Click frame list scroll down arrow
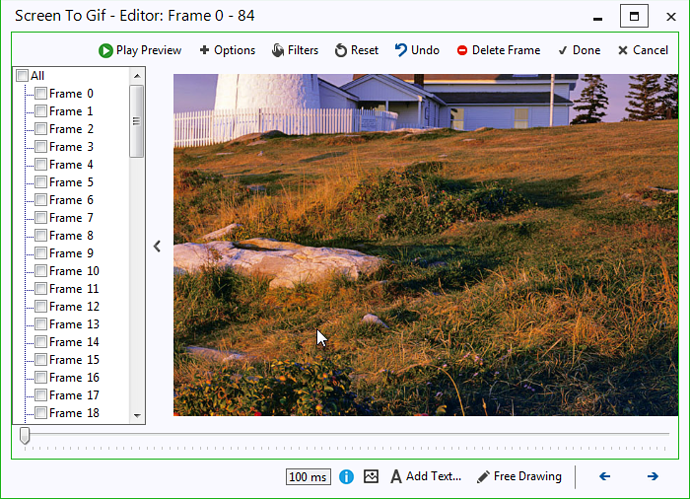The width and height of the screenshot is (690, 499). pyautogui.click(x=137, y=415)
